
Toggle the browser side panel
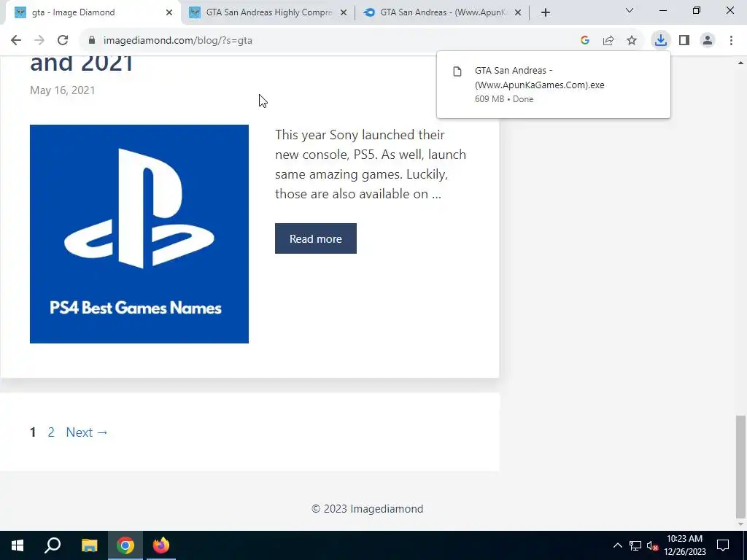click(x=684, y=41)
